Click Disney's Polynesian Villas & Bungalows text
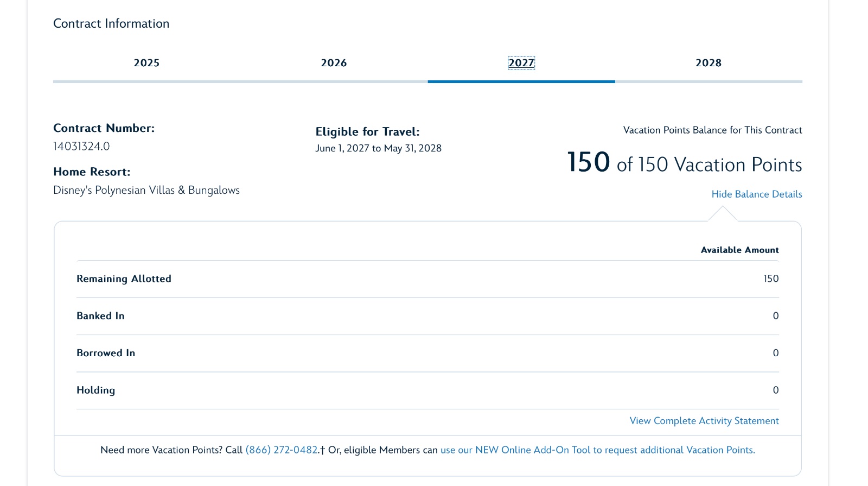 coord(146,191)
